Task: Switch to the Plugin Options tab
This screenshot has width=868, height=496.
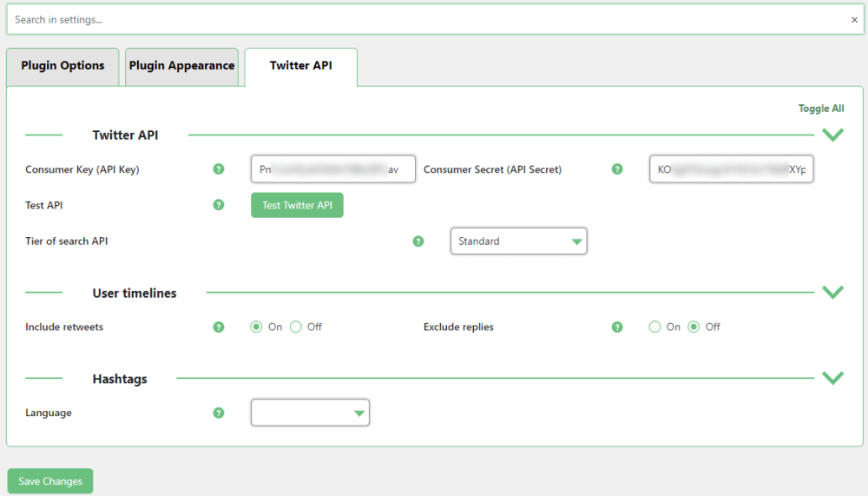Action: point(62,66)
